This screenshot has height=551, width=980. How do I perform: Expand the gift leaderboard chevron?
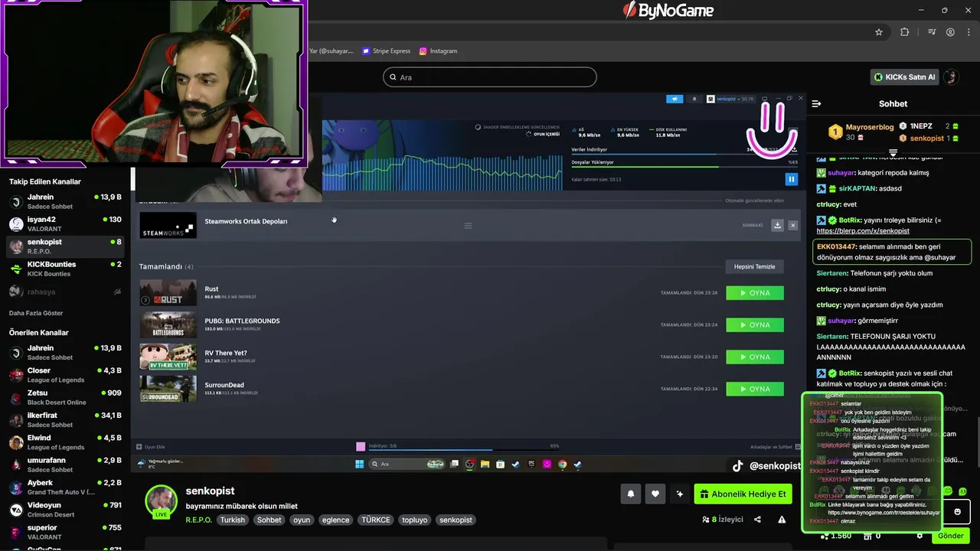pos(893,152)
